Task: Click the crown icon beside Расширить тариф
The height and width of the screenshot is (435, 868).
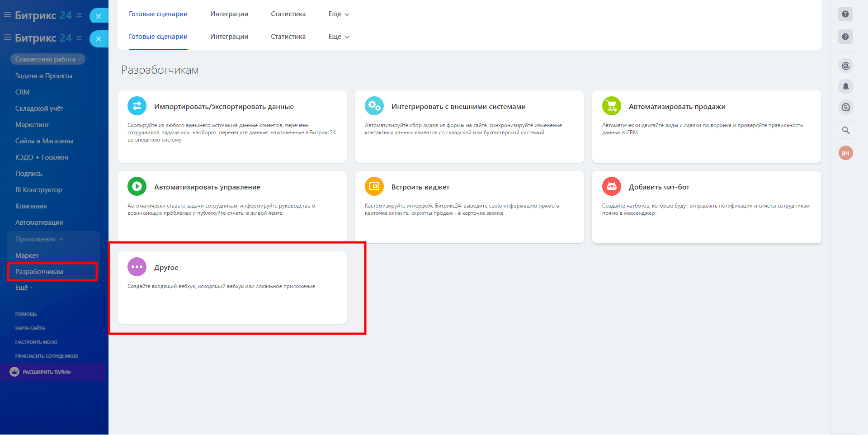Action: click(14, 372)
